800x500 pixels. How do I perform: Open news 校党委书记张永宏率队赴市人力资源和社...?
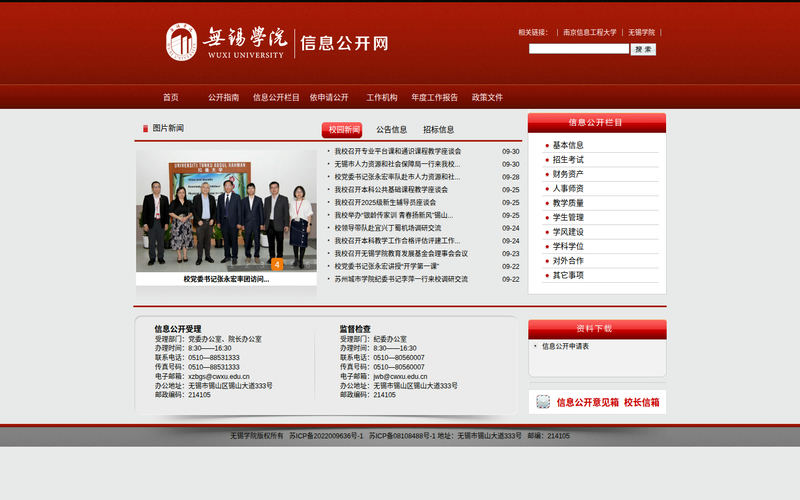pyautogui.click(x=397, y=177)
